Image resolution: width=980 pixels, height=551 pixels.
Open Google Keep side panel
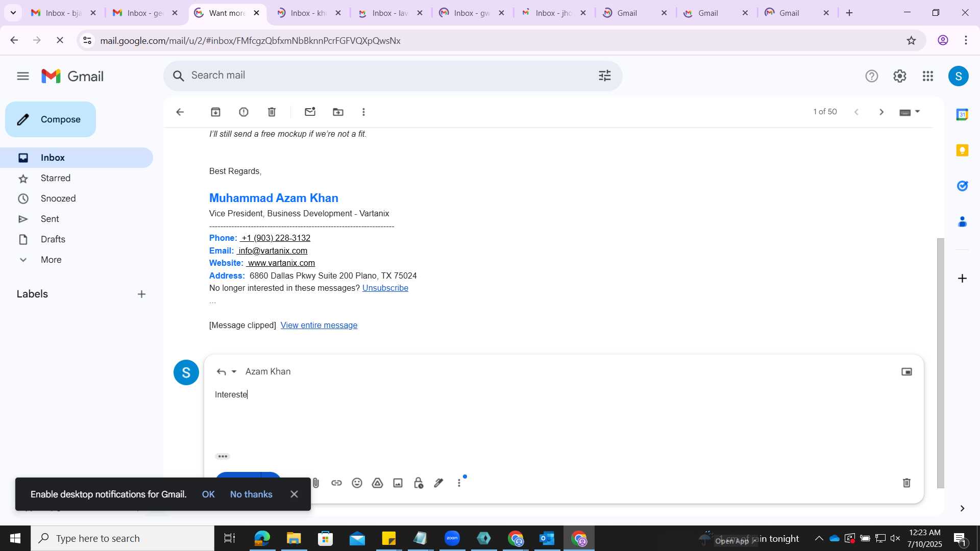[x=962, y=150]
